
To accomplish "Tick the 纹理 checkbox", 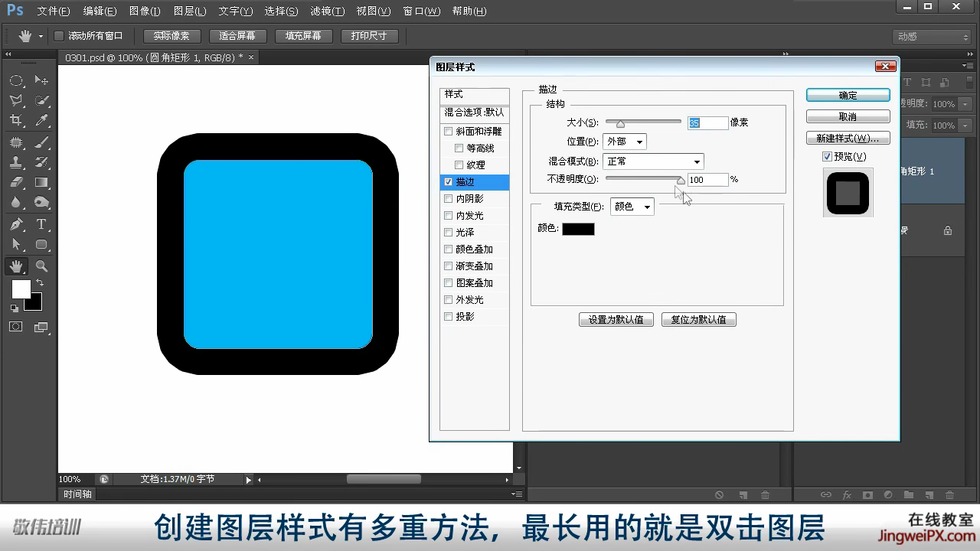I will point(459,165).
